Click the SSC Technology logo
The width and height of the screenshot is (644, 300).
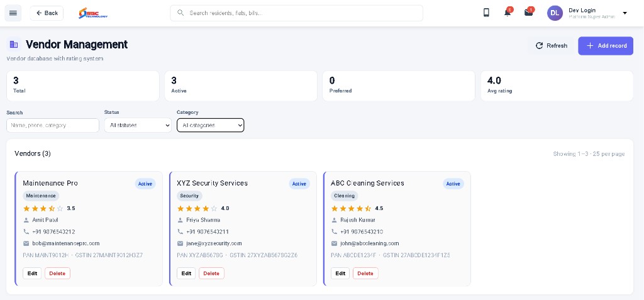[x=93, y=13]
